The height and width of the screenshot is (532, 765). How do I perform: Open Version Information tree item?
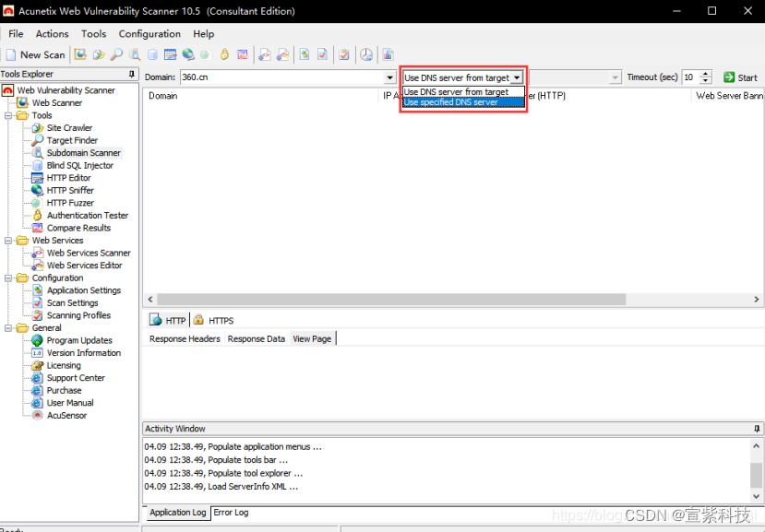[x=83, y=353]
